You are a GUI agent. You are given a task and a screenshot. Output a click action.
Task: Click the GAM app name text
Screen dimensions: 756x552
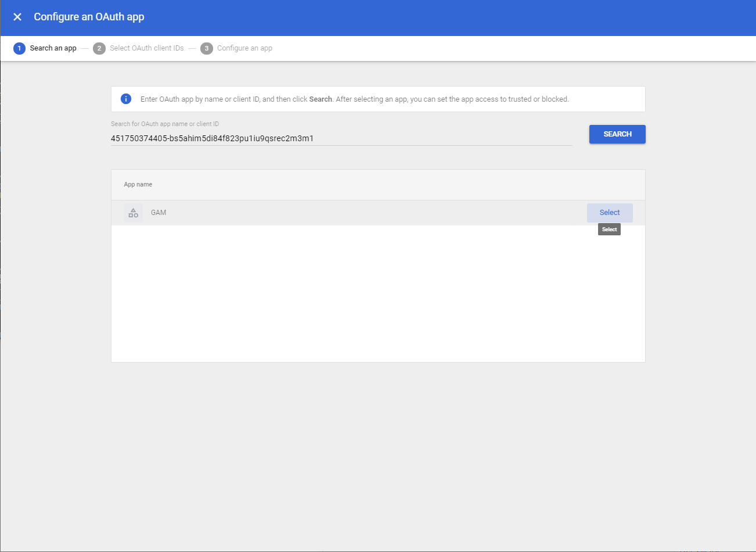click(159, 212)
